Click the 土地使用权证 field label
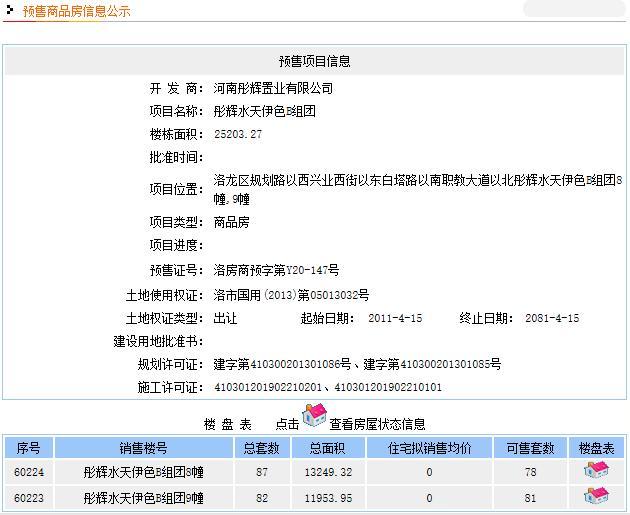630x515 pixels. [164, 295]
